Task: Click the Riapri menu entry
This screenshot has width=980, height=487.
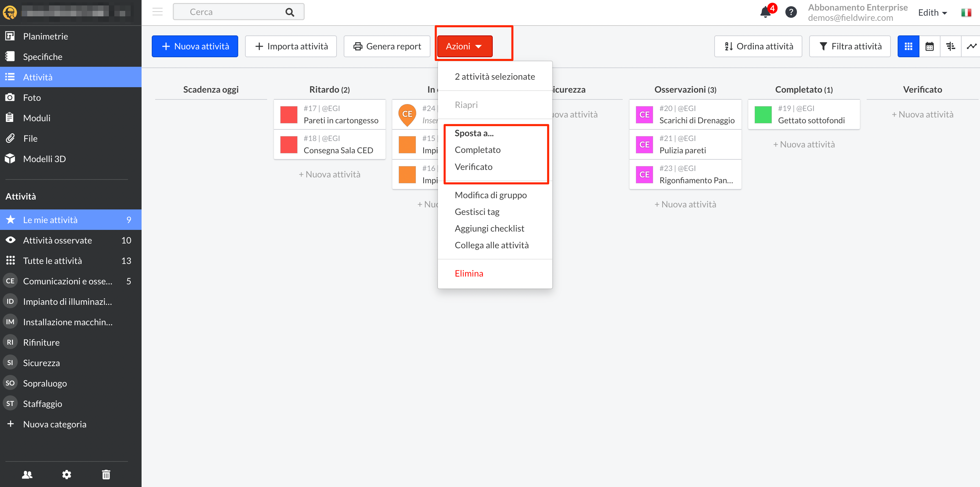Action: 494,105
